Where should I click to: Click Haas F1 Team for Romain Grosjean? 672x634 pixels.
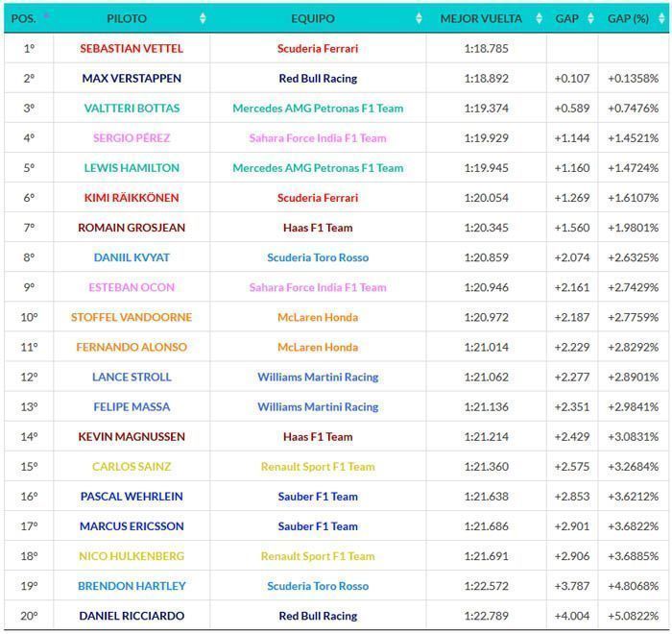pos(318,228)
